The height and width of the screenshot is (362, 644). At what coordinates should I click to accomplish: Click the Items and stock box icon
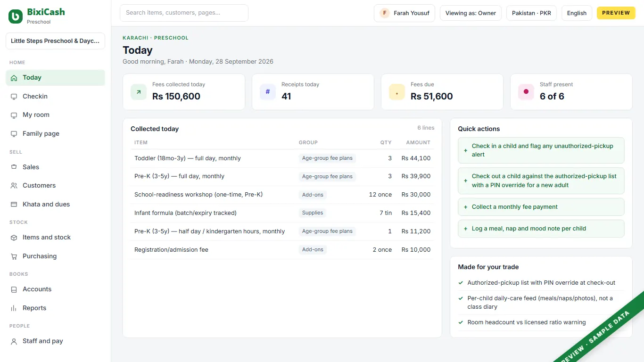pos(14,238)
